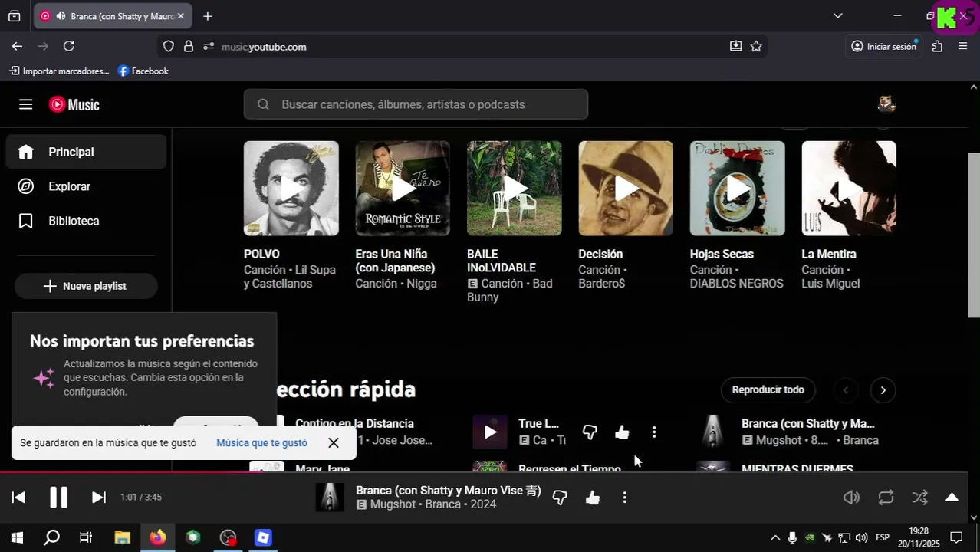Click the Reproducir todo button
The width and height of the screenshot is (980, 552).
click(x=768, y=389)
